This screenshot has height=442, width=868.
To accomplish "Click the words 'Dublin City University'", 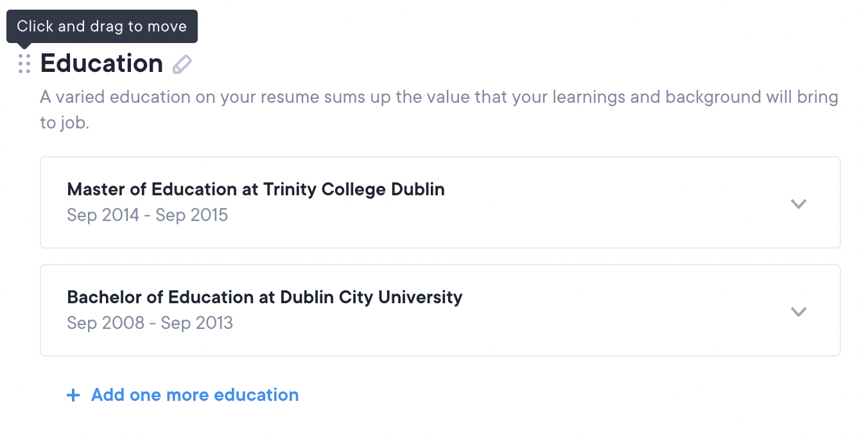I will [371, 297].
